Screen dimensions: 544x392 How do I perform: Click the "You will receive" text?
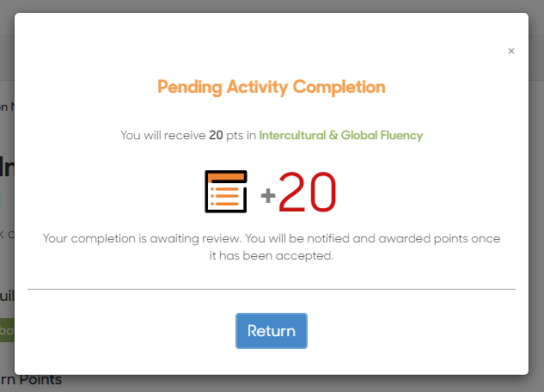pos(163,135)
